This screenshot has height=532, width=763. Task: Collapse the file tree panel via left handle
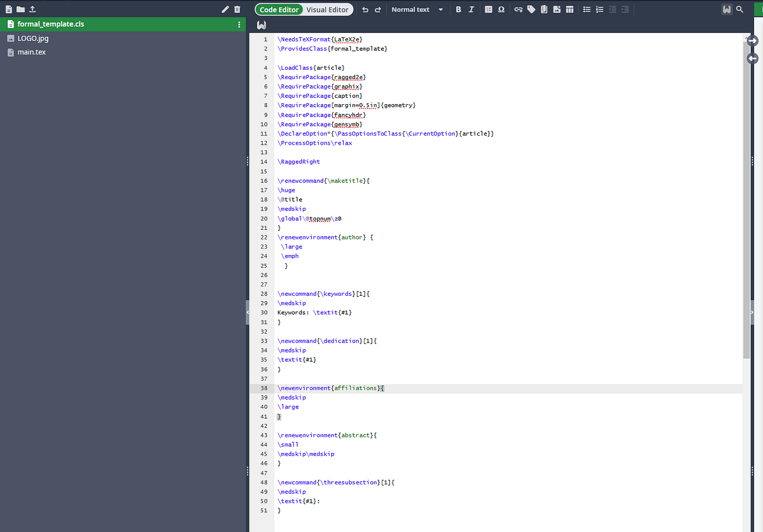coord(247,312)
